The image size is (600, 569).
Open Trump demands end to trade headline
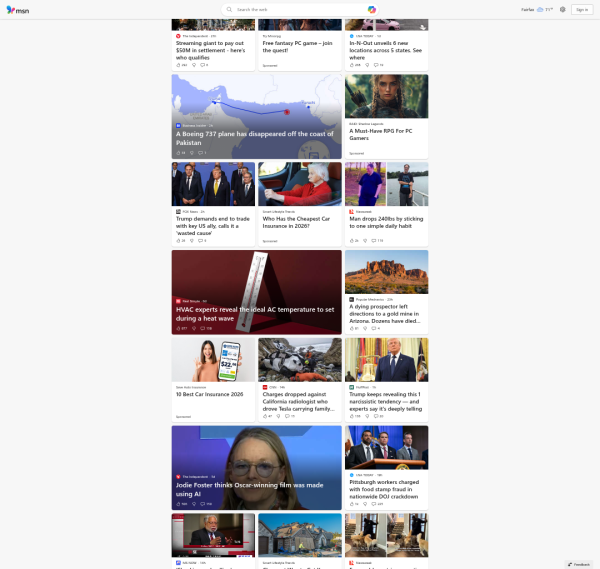(213, 226)
